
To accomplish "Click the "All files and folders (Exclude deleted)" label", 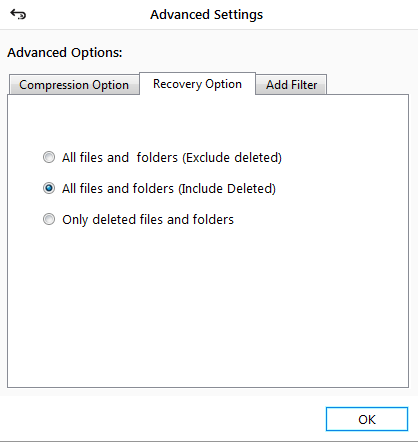I will [172, 157].
